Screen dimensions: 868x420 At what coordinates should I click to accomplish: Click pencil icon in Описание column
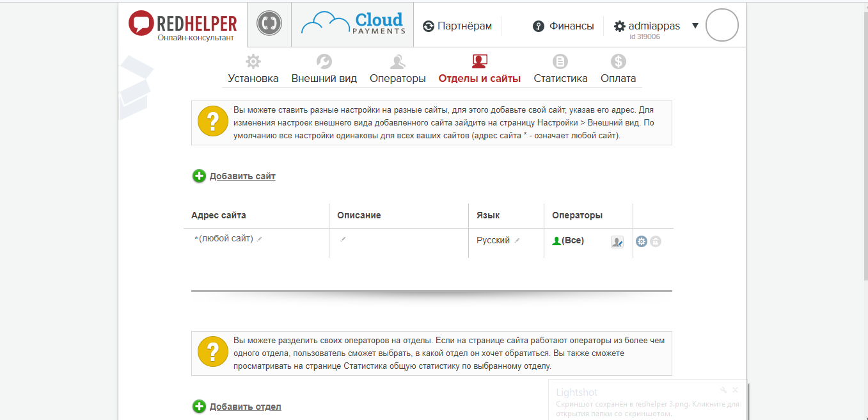[343, 239]
